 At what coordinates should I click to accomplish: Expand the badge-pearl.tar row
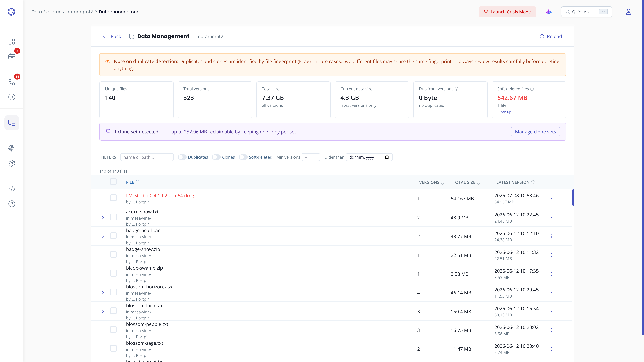point(102,236)
